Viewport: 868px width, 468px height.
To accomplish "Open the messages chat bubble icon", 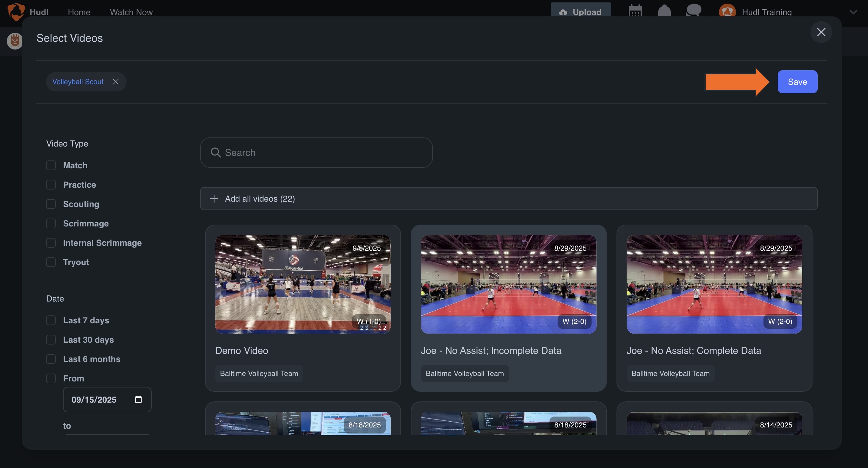I will [x=694, y=11].
